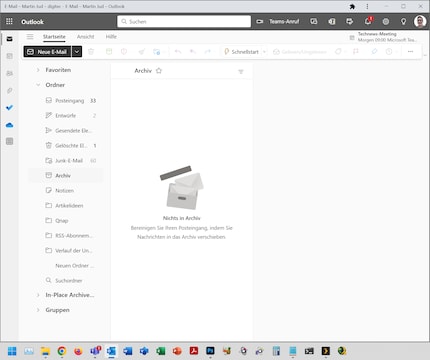Expand the In-Place Archive section
The image size is (430, 360).
[x=38, y=295]
